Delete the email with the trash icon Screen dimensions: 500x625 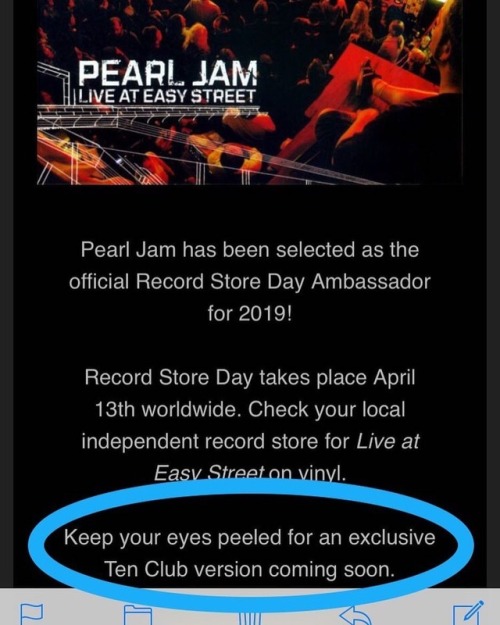coord(250,618)
